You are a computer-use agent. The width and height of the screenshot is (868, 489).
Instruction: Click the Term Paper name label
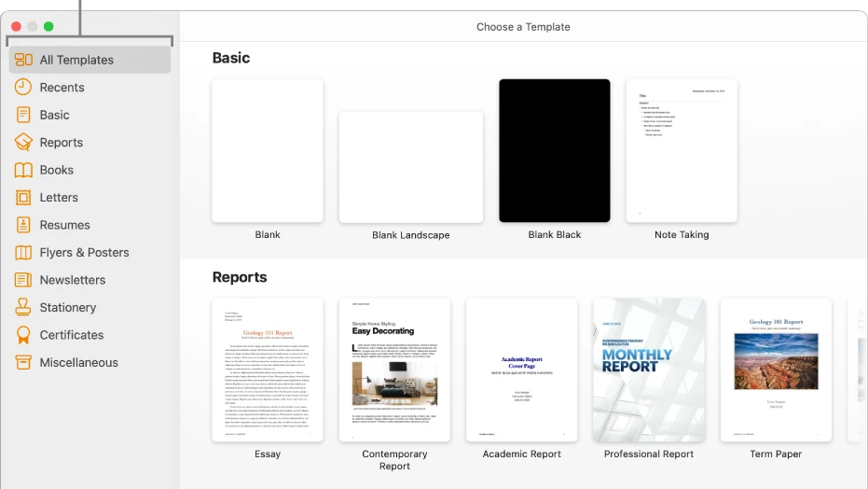(776, 454)
